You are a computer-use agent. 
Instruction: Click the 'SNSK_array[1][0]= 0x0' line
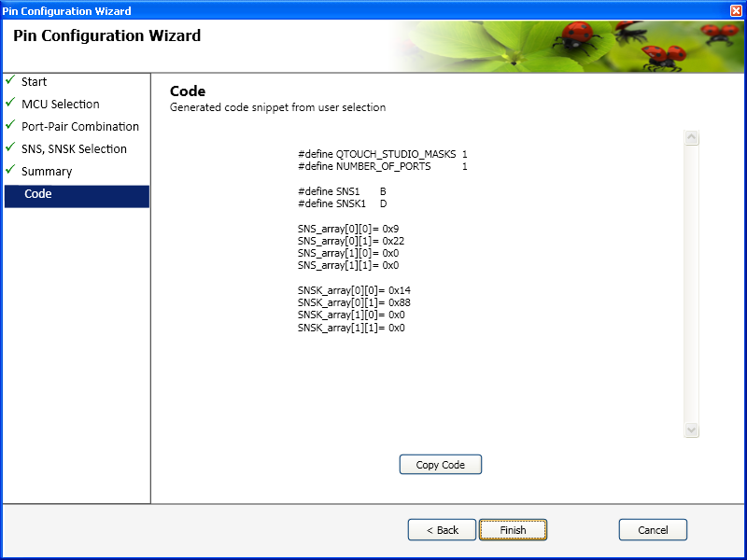(x=351, y=315)
